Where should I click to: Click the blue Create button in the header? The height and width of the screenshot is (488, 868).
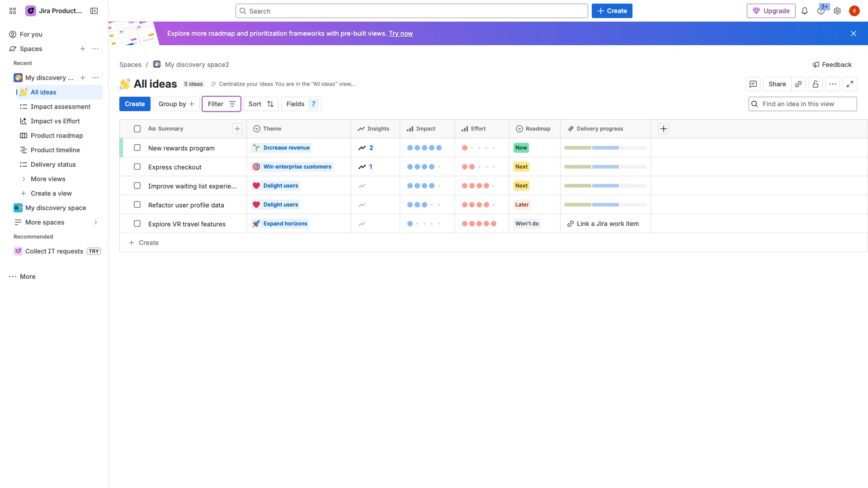click(612, 11)
